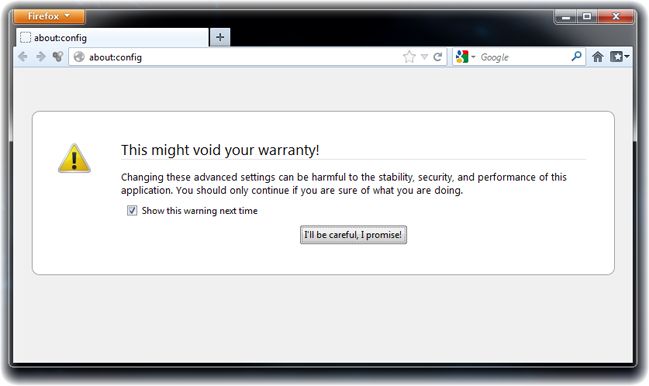Screen dimensions: 649x386
Task: Click the magnifying glass search icon
Action: point(577,56)
